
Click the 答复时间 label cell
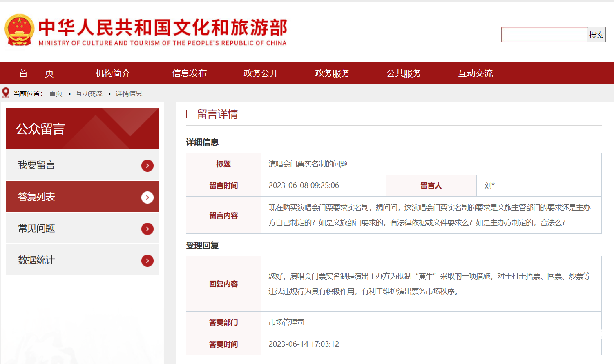coord(223,344)
